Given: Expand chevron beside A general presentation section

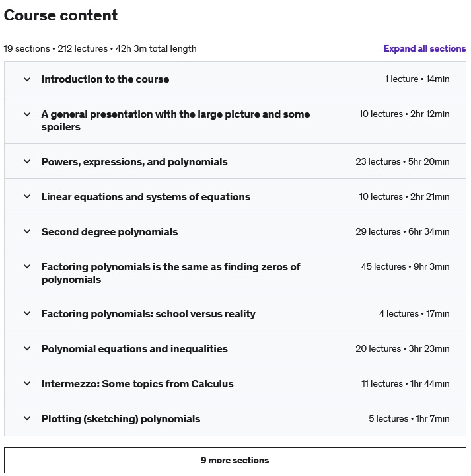Looking at the screenshot, I should pyautogui.click(x=27, y=114).
